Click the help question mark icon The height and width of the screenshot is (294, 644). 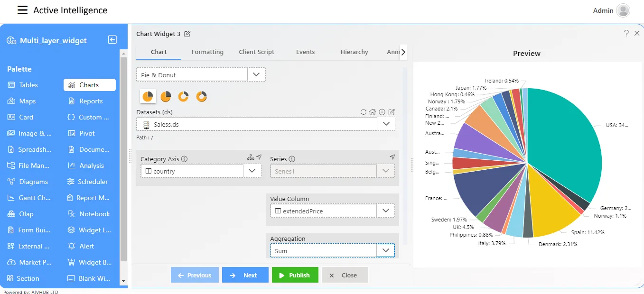coord(626,33)
